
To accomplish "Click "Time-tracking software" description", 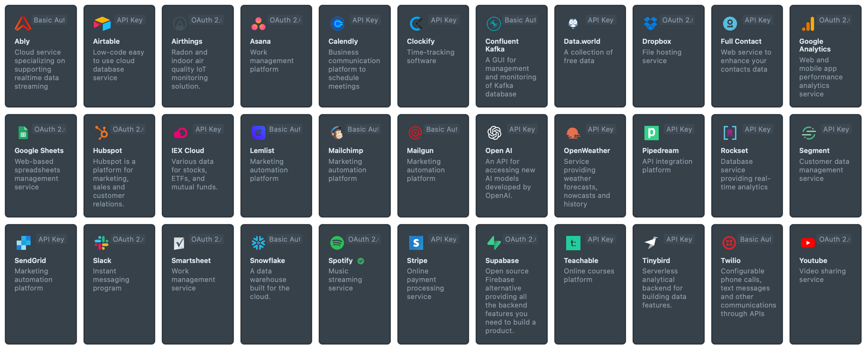I will point(431,57).
